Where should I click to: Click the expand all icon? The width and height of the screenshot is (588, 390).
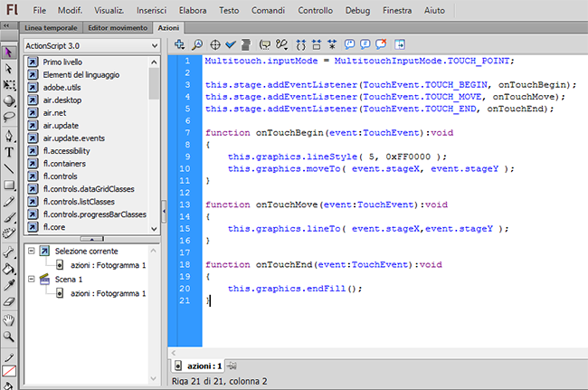[332, 44]
